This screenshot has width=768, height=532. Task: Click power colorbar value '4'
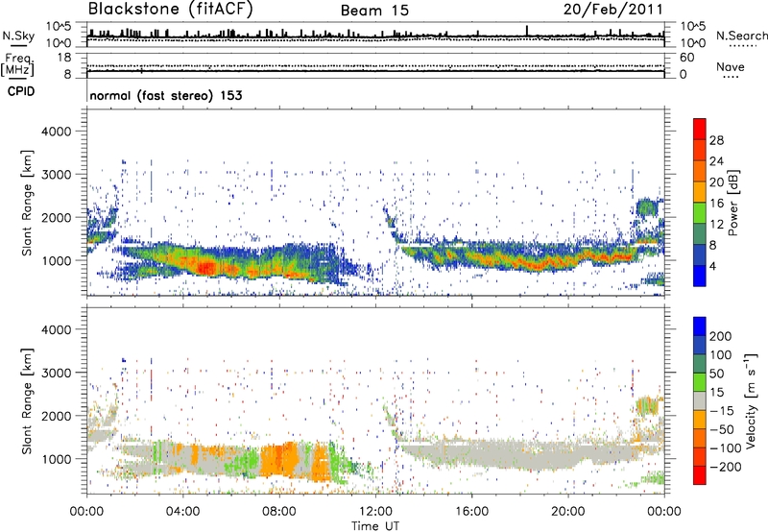coord(712,266)
